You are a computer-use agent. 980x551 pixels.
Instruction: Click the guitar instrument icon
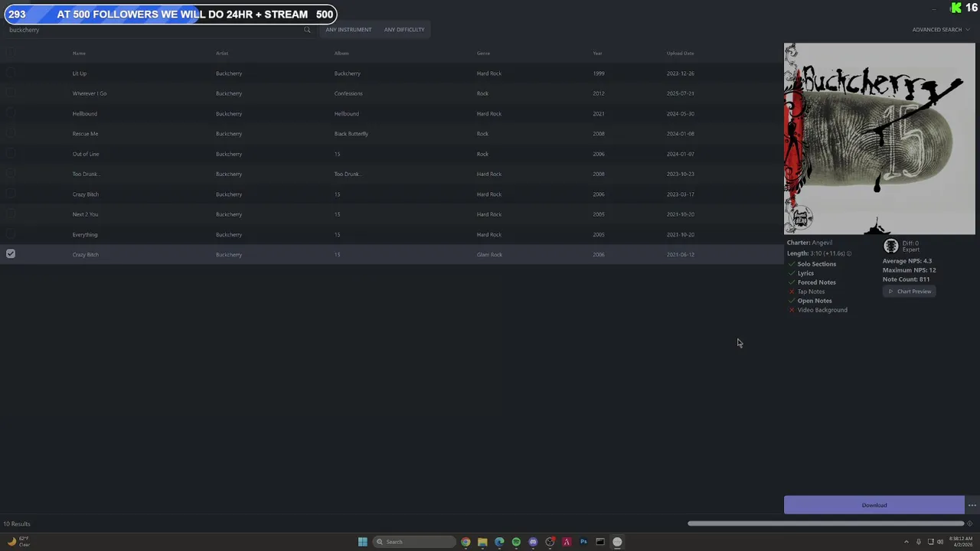[890, 246]
